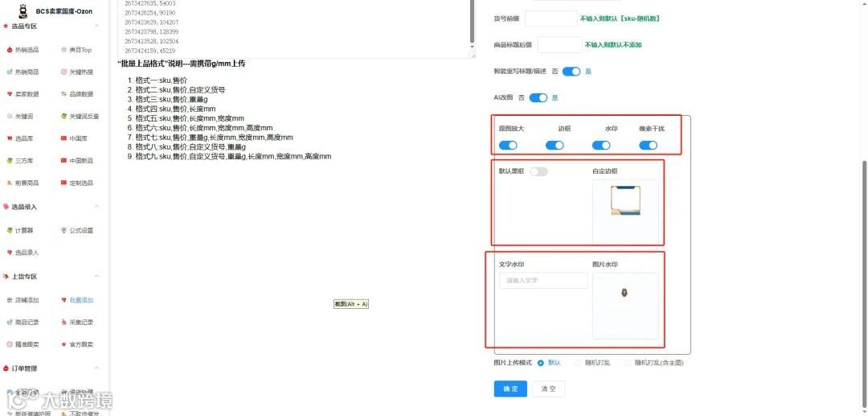Turn off the 水印 switch
Image resolution: width=868 pixels, height=416 pixels.
pos(601,145)
